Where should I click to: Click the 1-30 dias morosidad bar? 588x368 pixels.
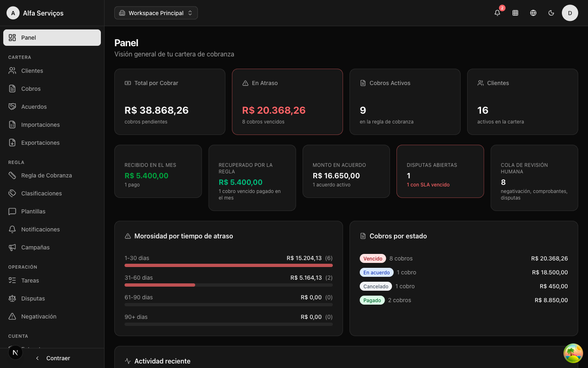(229, 265)
